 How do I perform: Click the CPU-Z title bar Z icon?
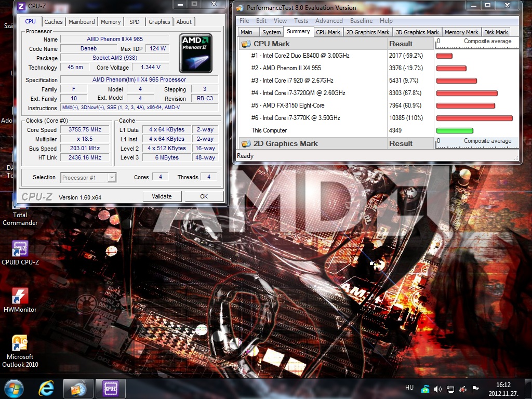coord(21,6)
